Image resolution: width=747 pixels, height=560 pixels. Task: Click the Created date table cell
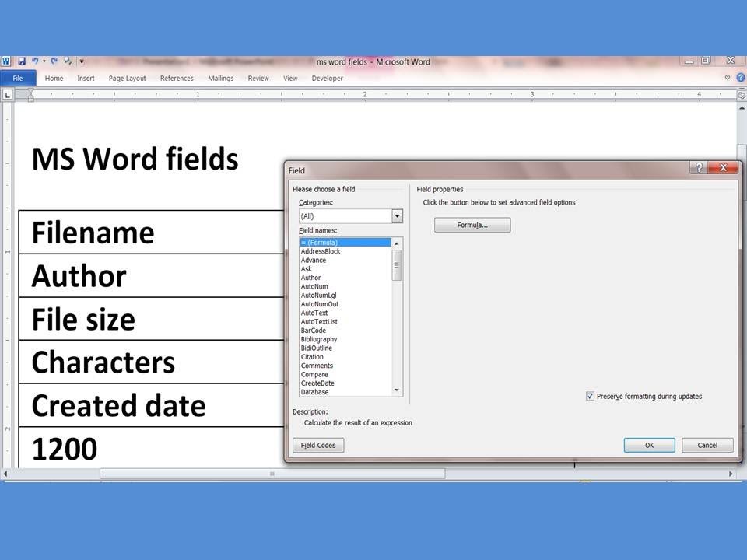[152, 405]
